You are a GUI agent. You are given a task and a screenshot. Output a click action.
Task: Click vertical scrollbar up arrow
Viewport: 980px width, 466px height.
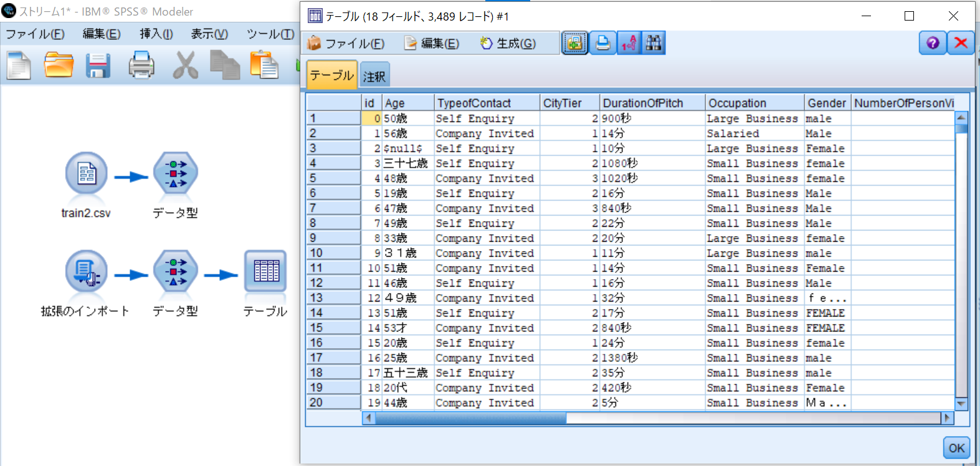coord(961,117)
